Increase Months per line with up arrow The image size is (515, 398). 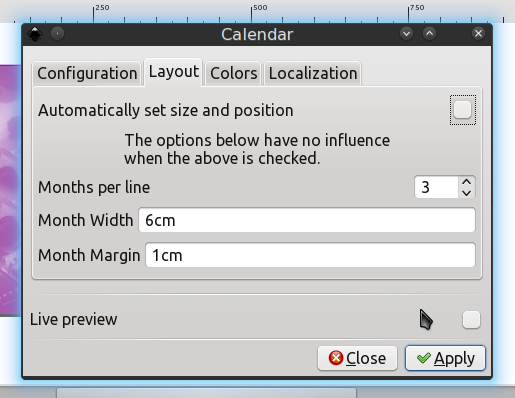pyautogui.click(x=467, y=182)
